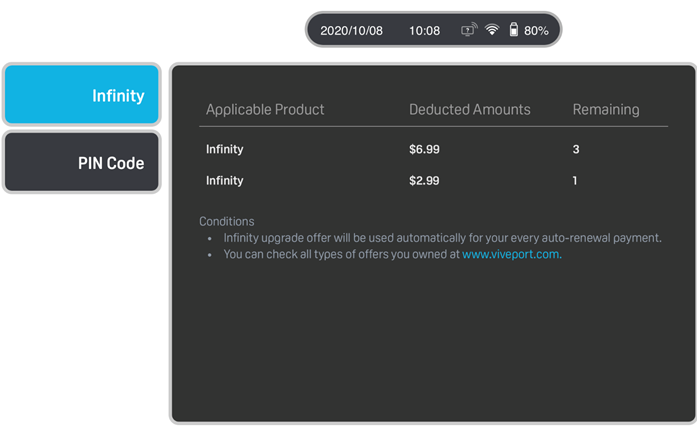Switch to the PIN Code tab
697x436 pixels.
[81, 162]
